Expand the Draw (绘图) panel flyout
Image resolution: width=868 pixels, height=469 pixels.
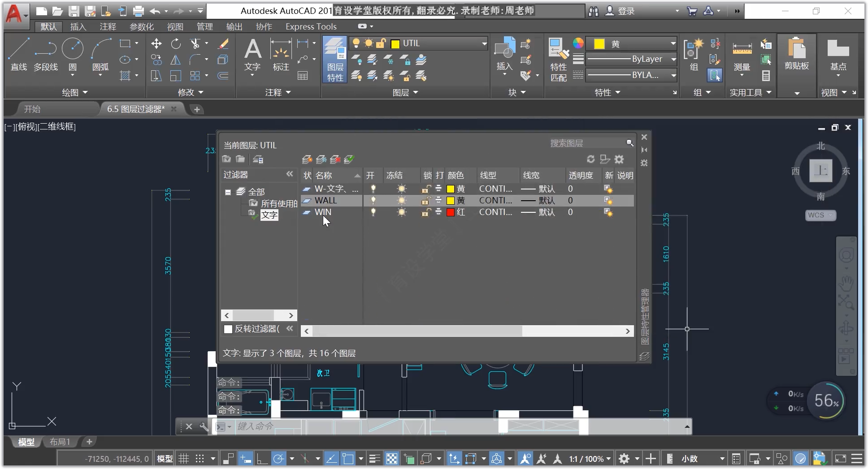tap(75, 92)
